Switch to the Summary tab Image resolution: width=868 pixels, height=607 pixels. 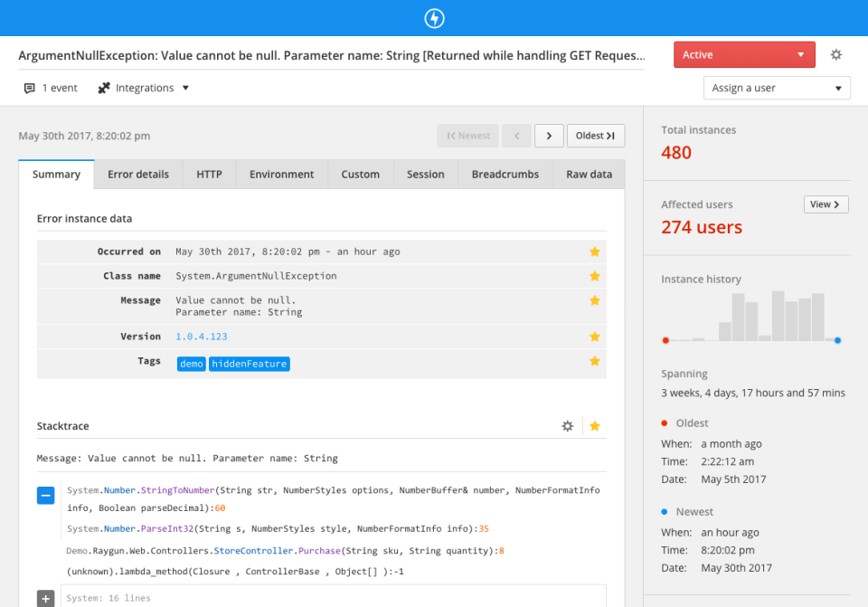click(x=56, y=175)
